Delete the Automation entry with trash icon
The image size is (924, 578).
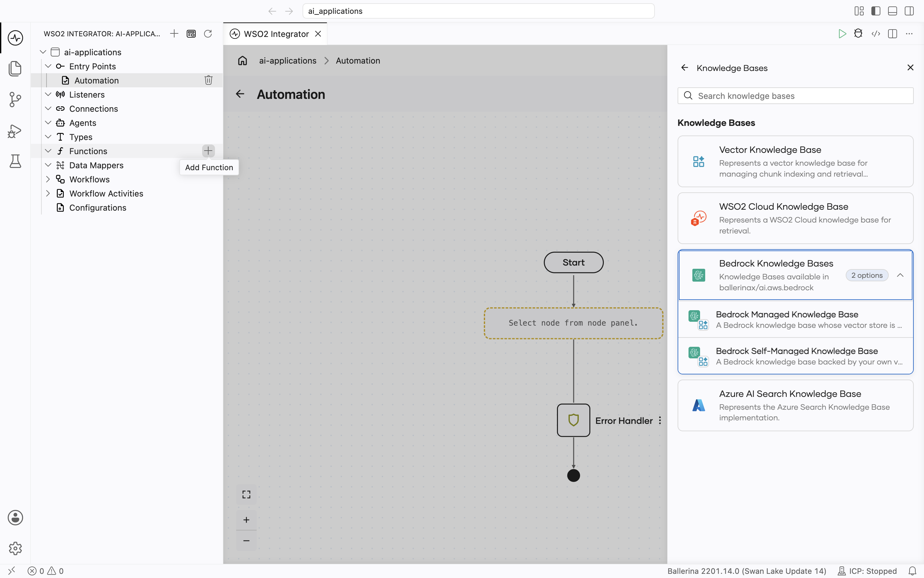coord(209,80)
